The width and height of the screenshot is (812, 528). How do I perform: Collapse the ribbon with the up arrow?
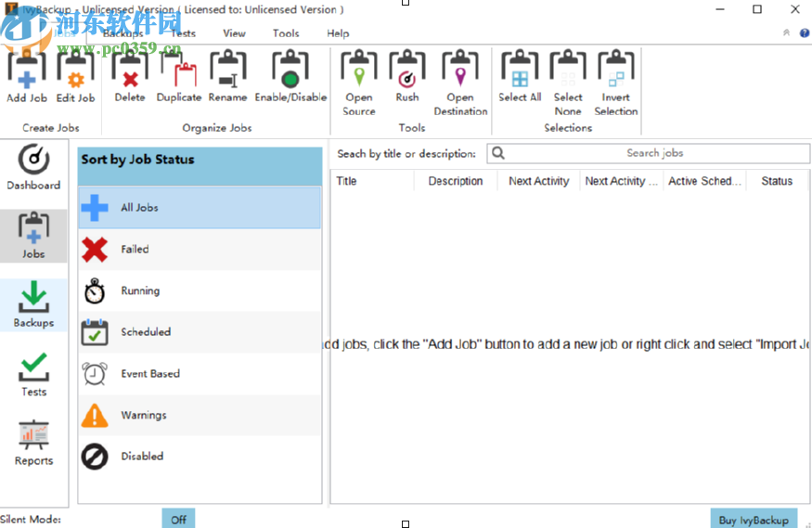tap(786, 32)
